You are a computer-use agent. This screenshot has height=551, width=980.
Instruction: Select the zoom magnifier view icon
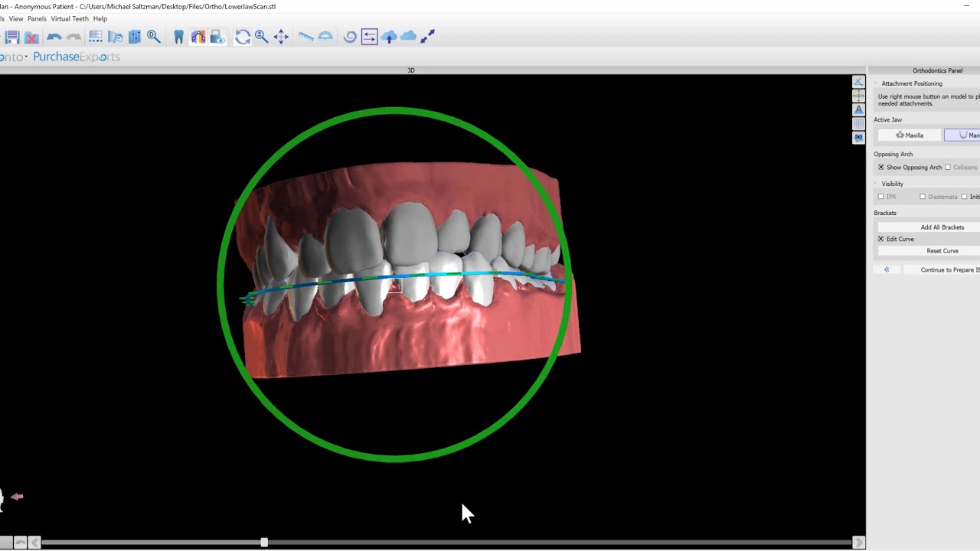pos(261,37)
